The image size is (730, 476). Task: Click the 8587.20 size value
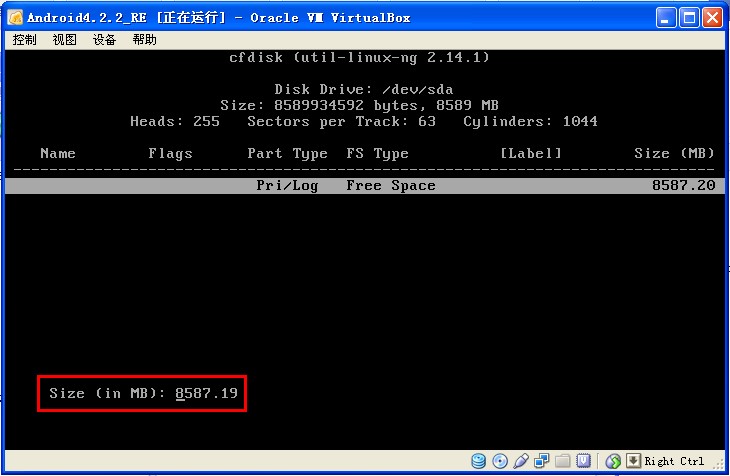coord(683,185)
